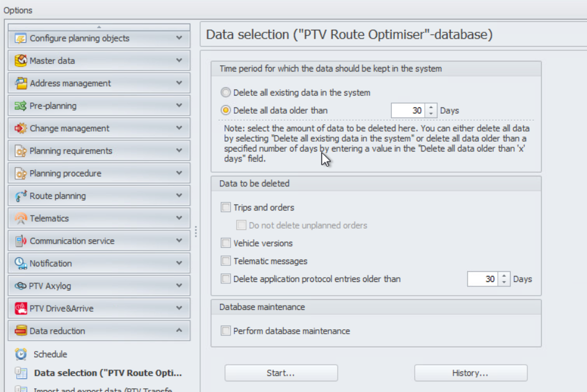Viewport: 587px width, 392px height.
Task: Select Data selection (PTV Route Opti... entry
Action: click(108, 373)
